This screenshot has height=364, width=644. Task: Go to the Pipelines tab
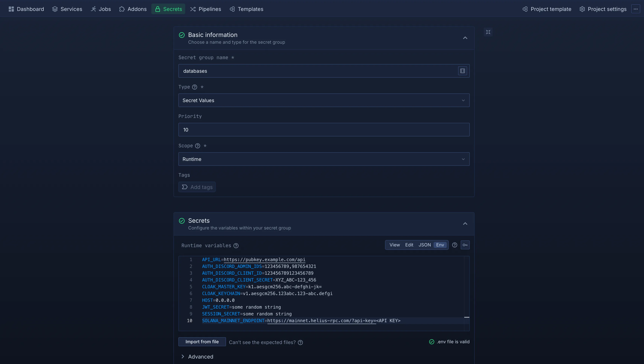206,9
